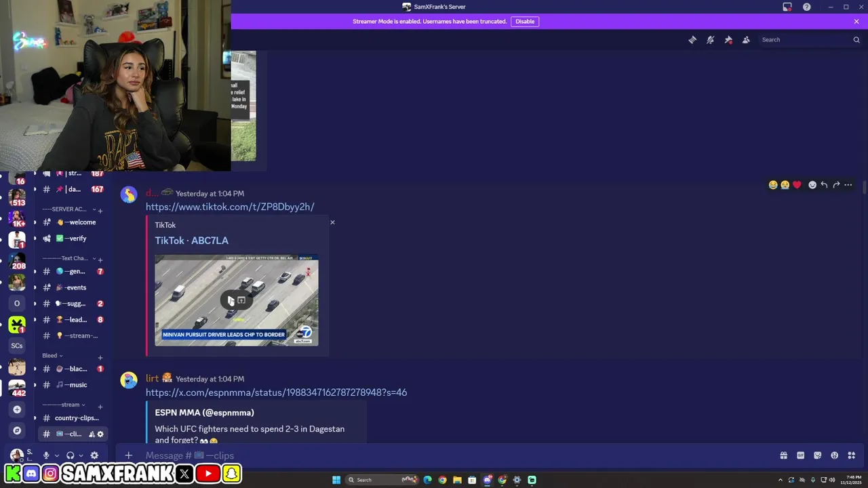This screenshot has height=488, width=868.
Task: Create channel in Bleed category
Action: (100, 357)
